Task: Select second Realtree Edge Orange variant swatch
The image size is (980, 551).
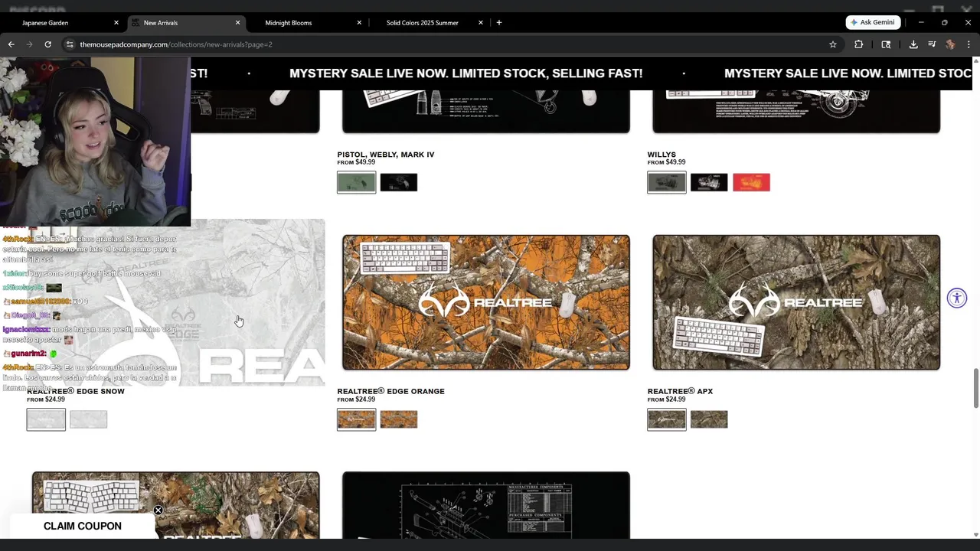Action: (399, 419)
